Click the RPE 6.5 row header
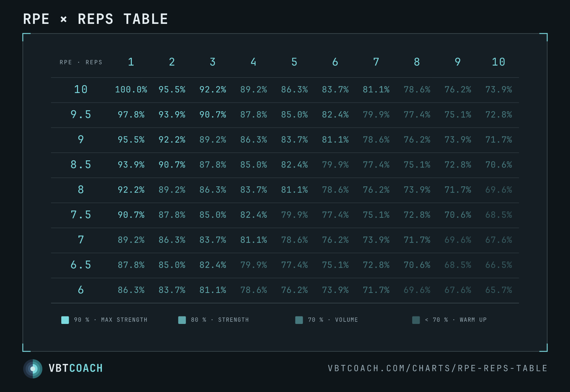This screenshot has width=570, height=392. click(81, 265)
